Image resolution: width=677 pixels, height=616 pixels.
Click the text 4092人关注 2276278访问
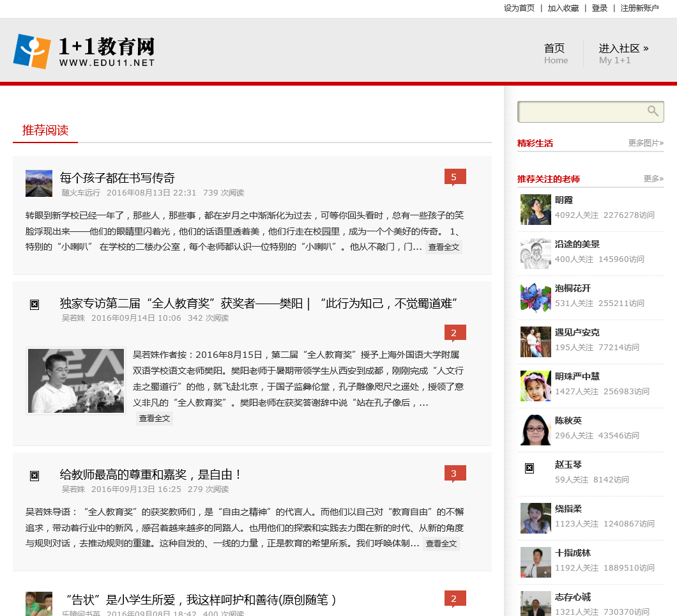[604, 215]
